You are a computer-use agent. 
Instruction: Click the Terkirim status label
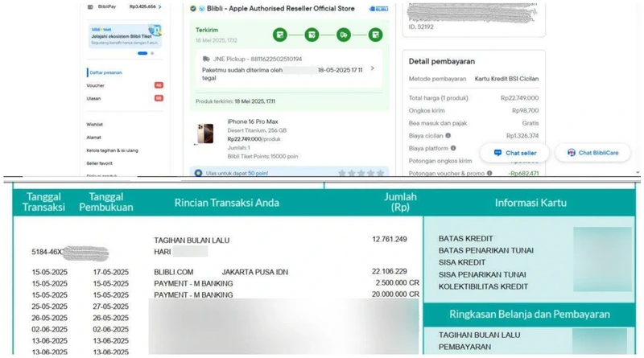207,30
